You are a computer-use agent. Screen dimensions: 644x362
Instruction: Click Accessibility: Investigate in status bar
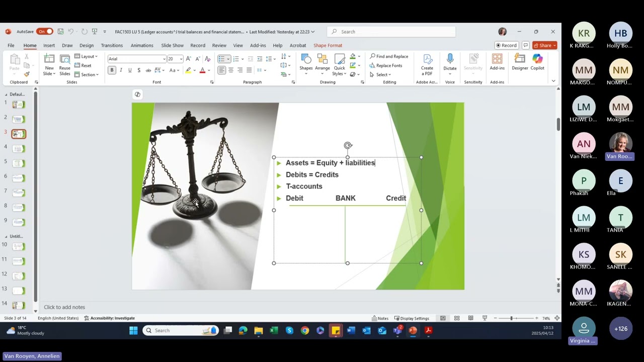(109, 318)
